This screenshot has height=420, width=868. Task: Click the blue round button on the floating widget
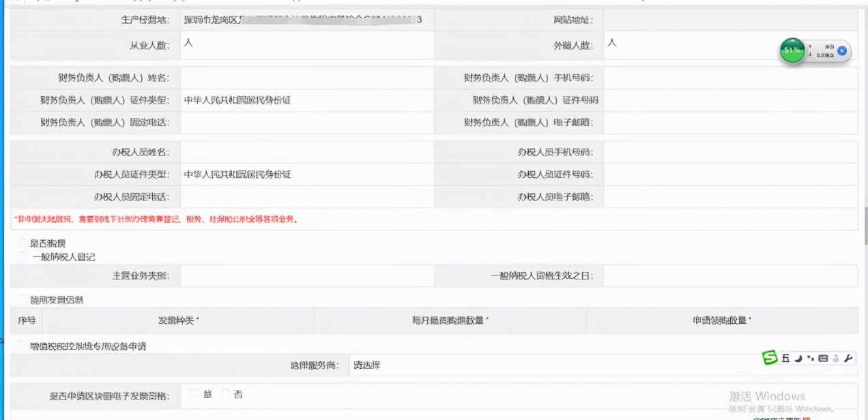tap(841, 50)
